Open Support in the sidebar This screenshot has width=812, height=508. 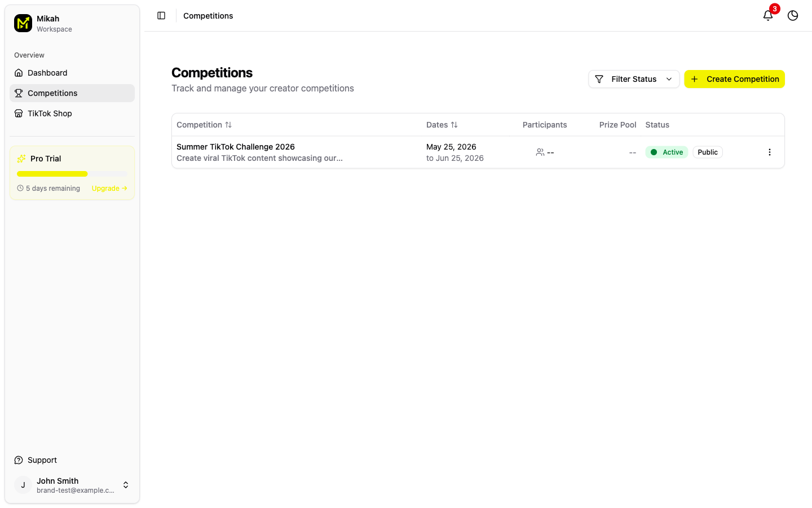point(72,460)
